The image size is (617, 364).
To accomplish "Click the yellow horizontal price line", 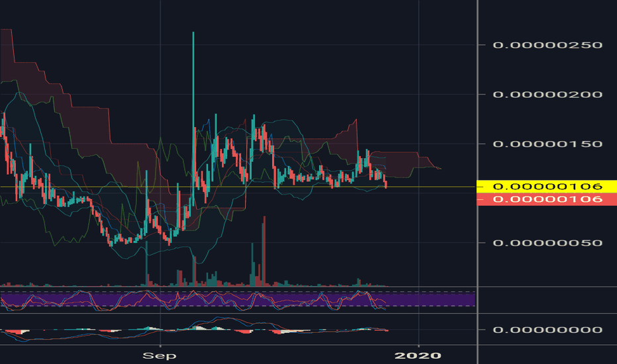I will click(238, 187).
